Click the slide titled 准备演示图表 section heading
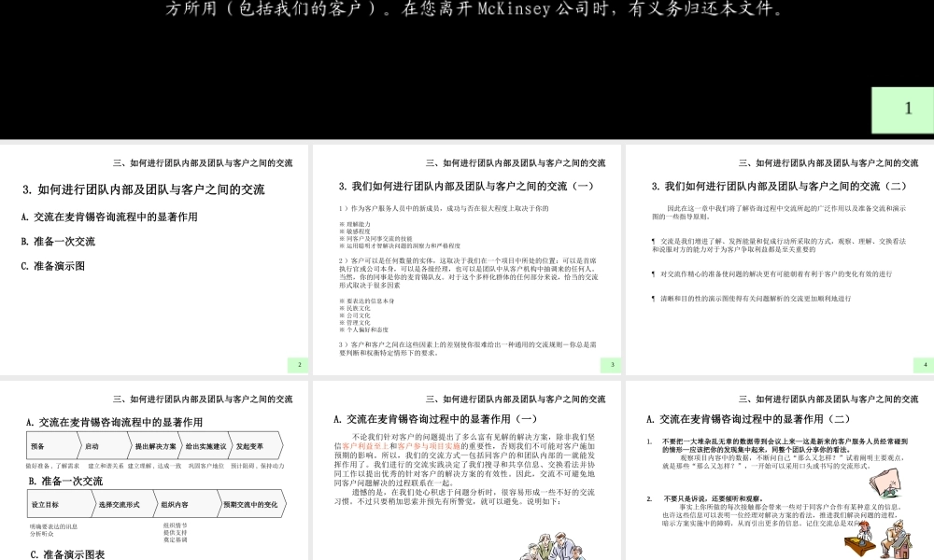This screenshot has height=560, width=934. (x=68, y=553)
